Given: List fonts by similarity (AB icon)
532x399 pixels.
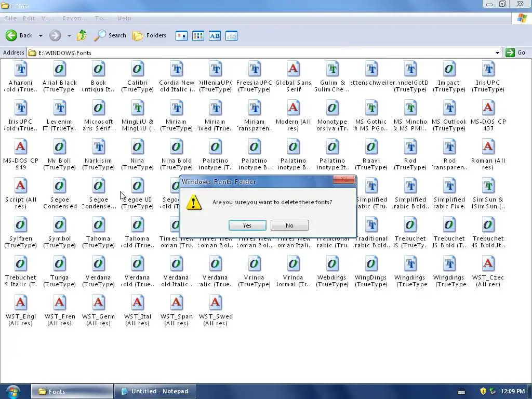Looking at the screenshot, I should (x=215, y=36).
